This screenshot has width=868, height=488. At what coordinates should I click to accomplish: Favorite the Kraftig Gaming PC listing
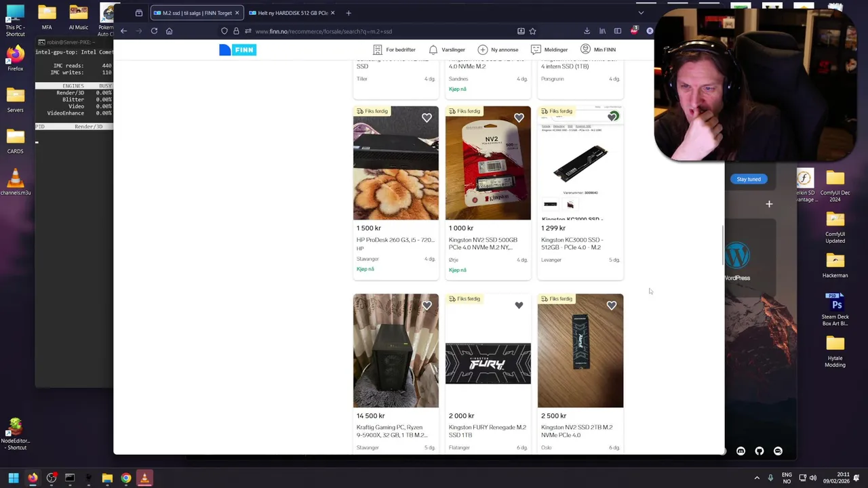[x=427, y=306]
